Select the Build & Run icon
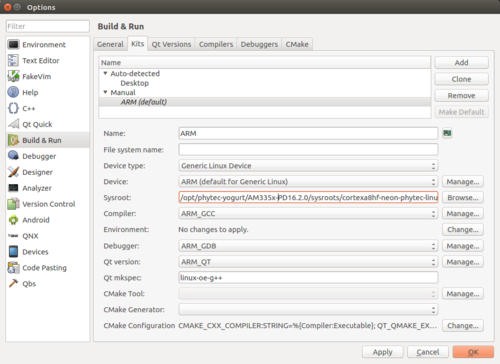The height and width of the screenshot is (364, 500). (13, 140)
